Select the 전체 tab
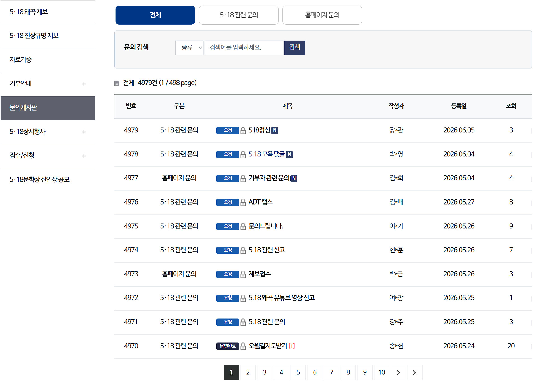Image resolution: width=537 pixels, height=392 pixels. 155,15
